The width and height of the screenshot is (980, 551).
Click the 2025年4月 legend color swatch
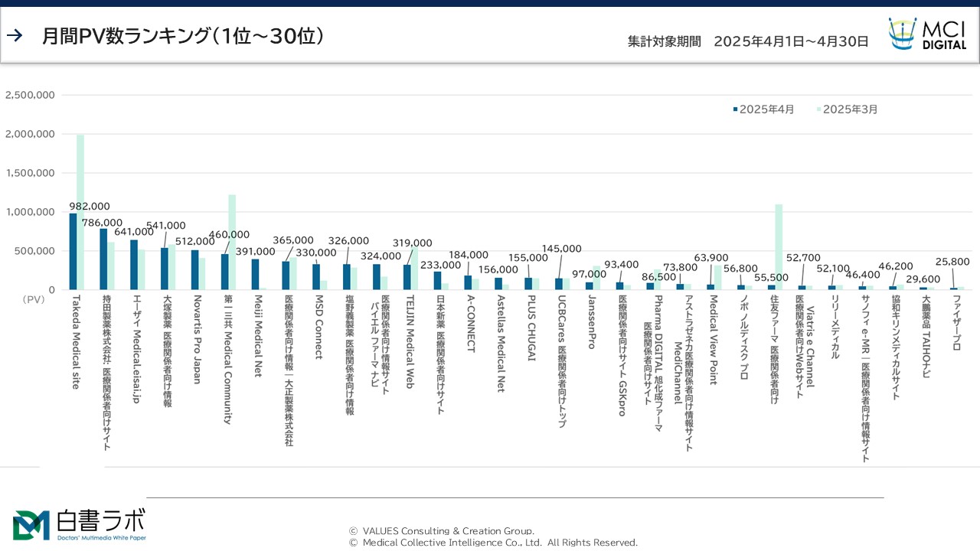(x=736, y=109)
